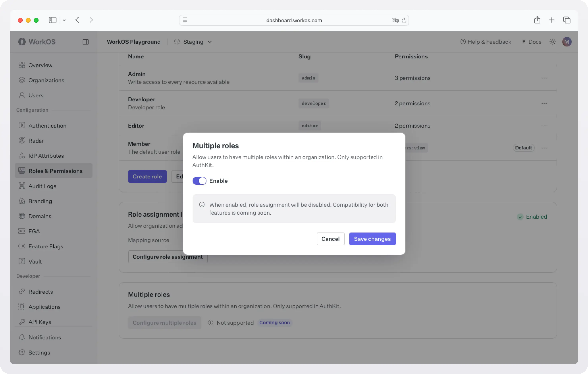Click Configure role assignment button
The height and width of the screenshot is (374, 588).
pyautogui.click(x=168, y=257)
